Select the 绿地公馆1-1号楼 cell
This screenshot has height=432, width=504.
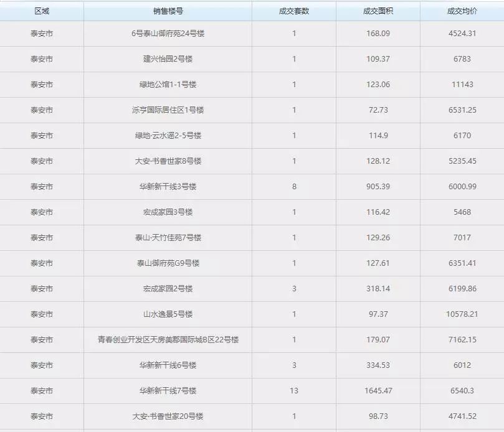coord(168,85)
